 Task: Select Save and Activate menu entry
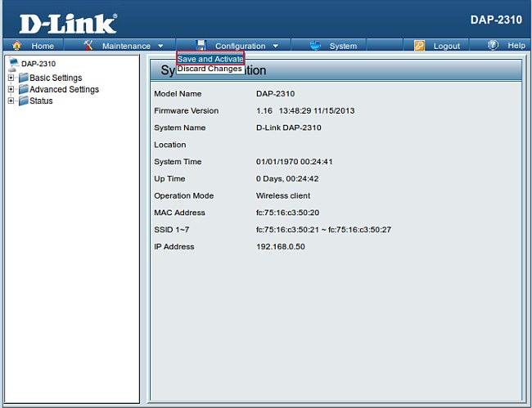[x=210, y=59]
